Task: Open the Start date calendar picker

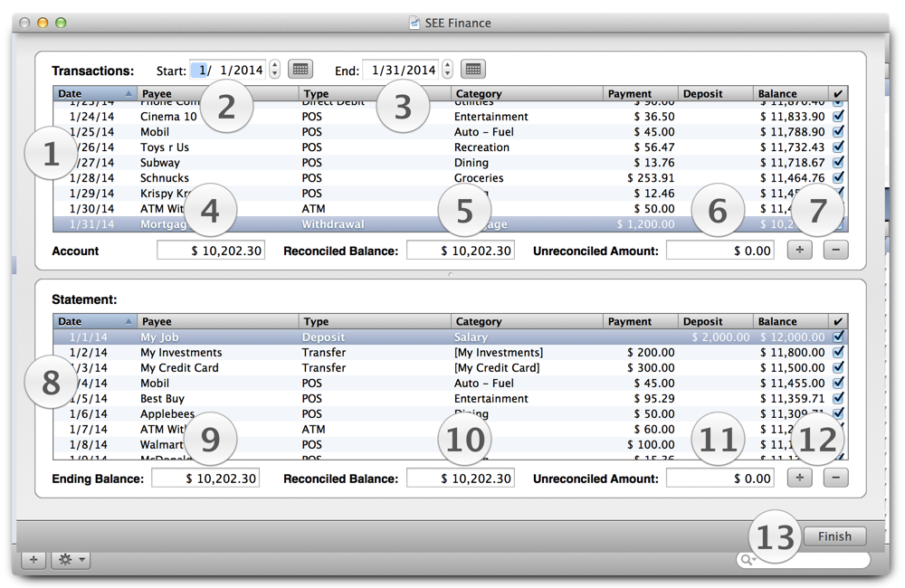Action: pos(300,70)
